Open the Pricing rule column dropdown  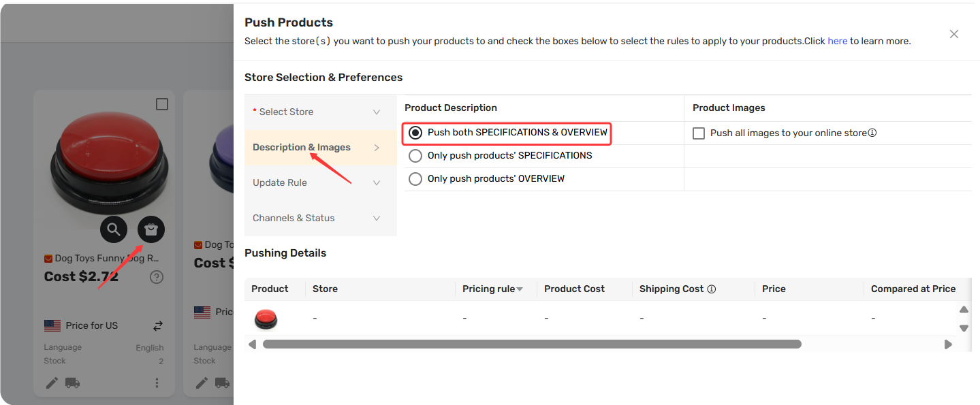click(x=520, y=289)
